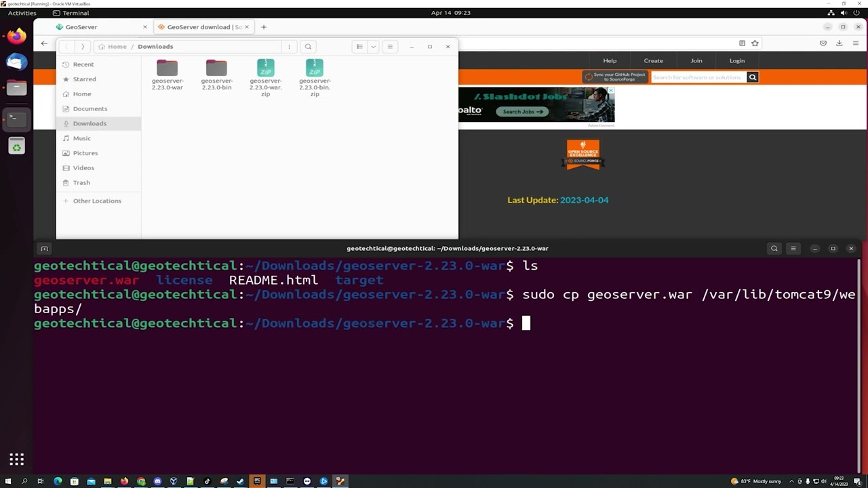The height and width of the screenshot is (488, 868).
Task: Open Trash in Files sidebar
Action: point(98,183)
